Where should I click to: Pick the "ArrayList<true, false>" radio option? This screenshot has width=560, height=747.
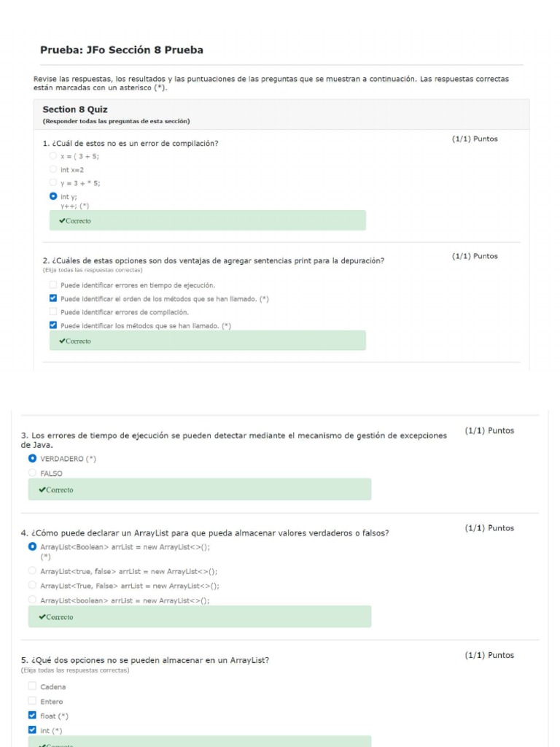(32, 571)
